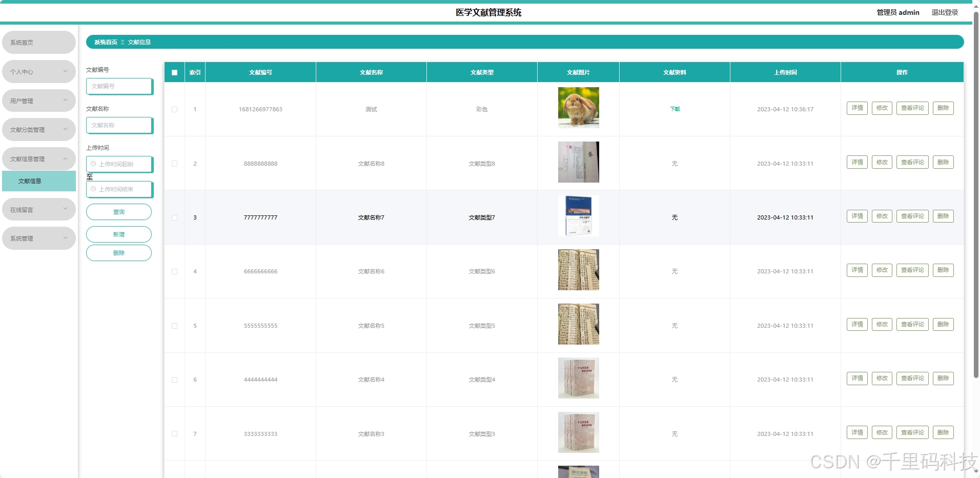Expand the 文献分类管理 sidebar menu
The height and width of the screenshot is (478, 980).
point(39,129)
